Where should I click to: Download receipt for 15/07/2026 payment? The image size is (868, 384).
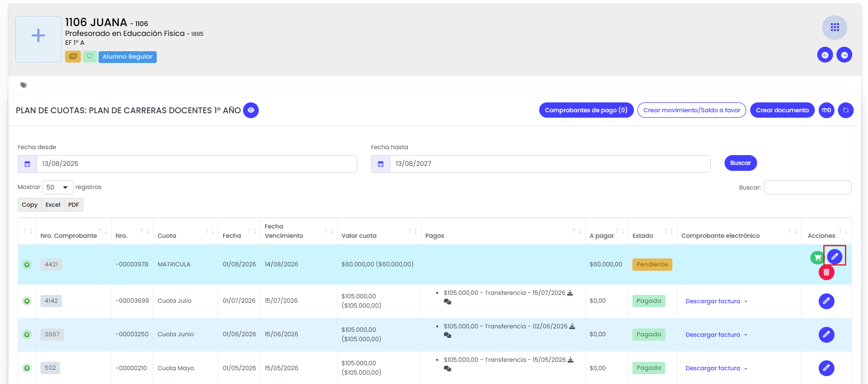tap(570, 293)
